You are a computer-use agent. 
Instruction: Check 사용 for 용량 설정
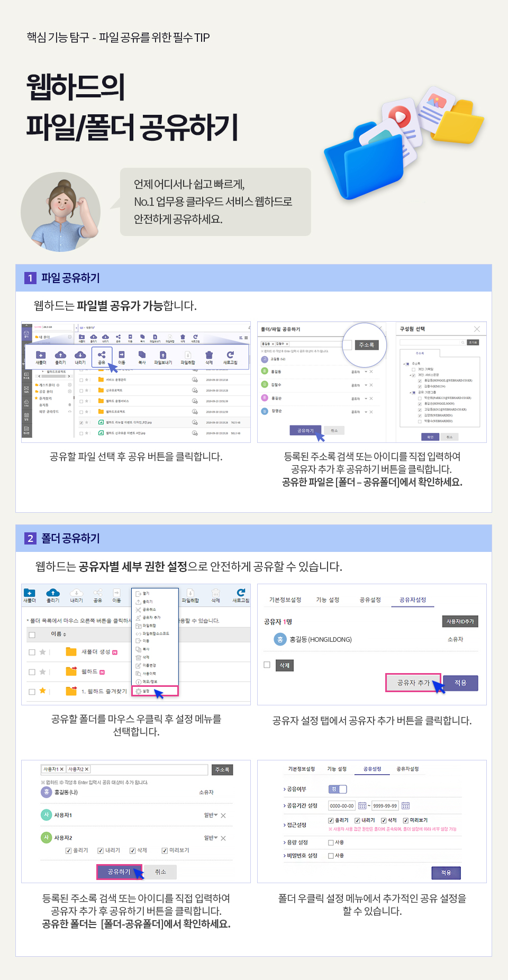(x=331, y=842)
